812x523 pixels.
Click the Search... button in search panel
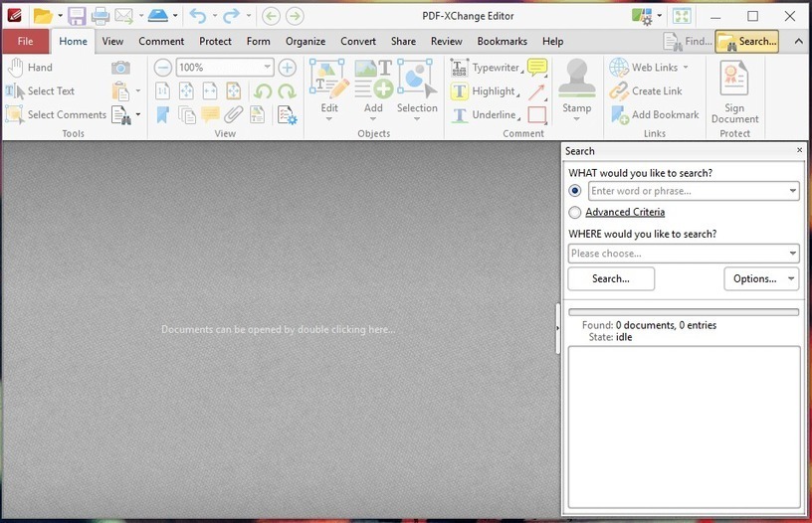pyautogui.click(x=611, y=278)
